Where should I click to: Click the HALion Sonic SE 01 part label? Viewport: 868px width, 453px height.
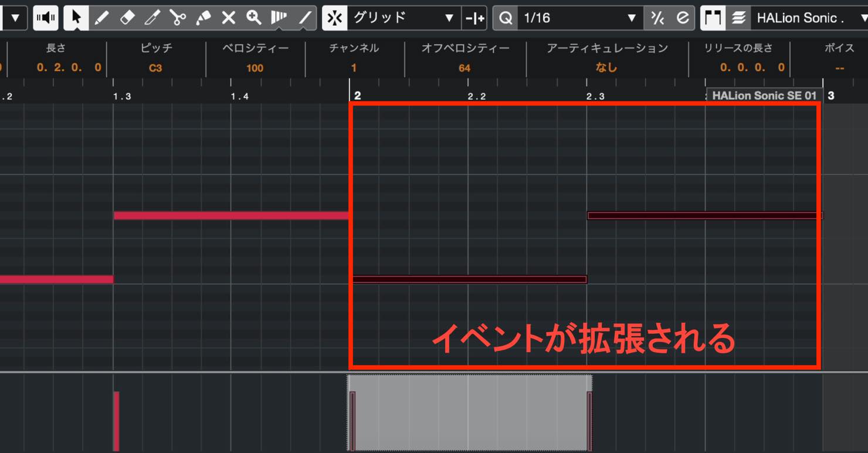[764, 95]
